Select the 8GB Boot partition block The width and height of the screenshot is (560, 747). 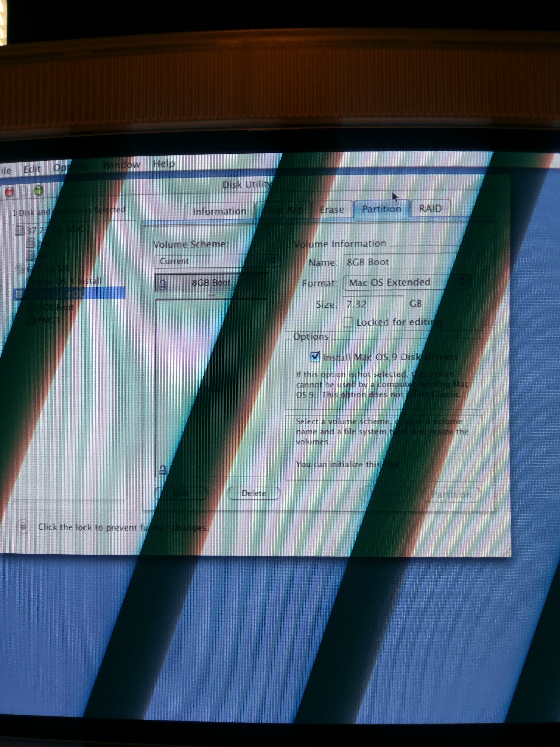(x=211, y=283)
